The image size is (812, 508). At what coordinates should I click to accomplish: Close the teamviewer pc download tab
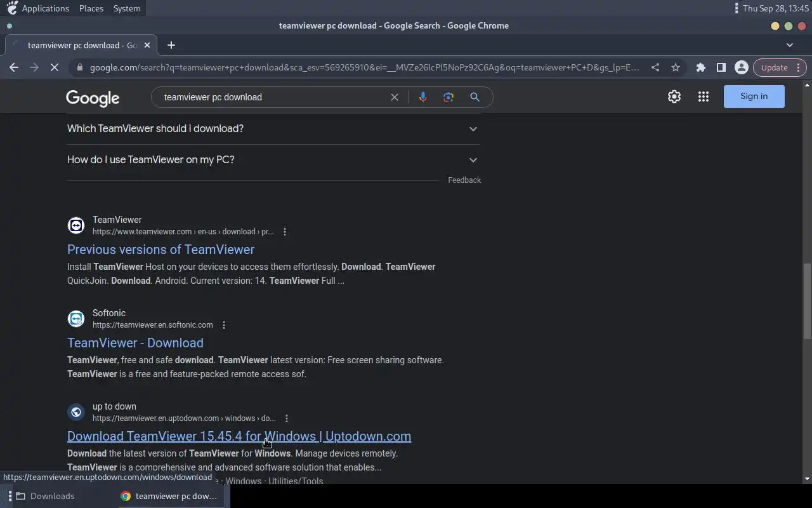[x=147, y=45]
